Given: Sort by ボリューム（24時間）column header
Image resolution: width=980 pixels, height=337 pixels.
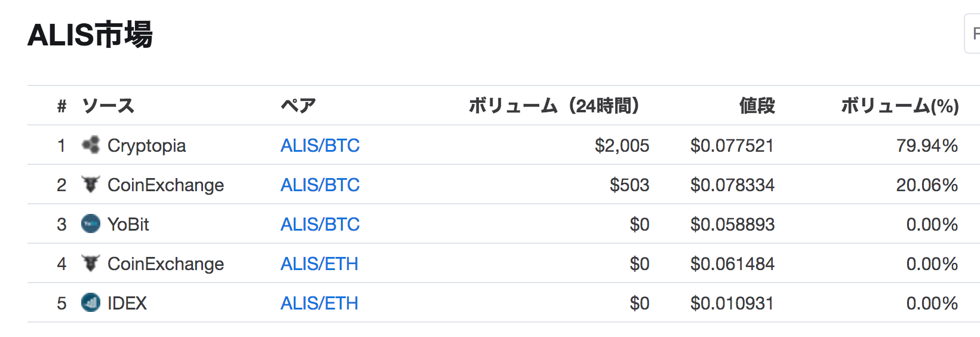Looking at the screenshot, I should [554, 106].
